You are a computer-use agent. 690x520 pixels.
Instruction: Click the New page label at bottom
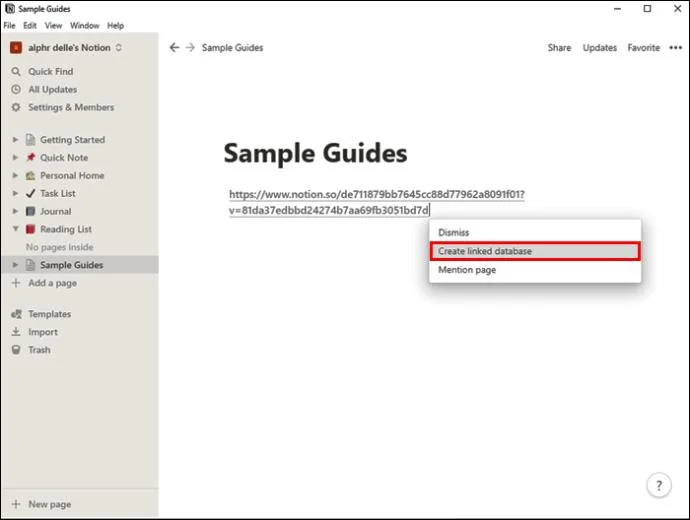coord(49,504)
